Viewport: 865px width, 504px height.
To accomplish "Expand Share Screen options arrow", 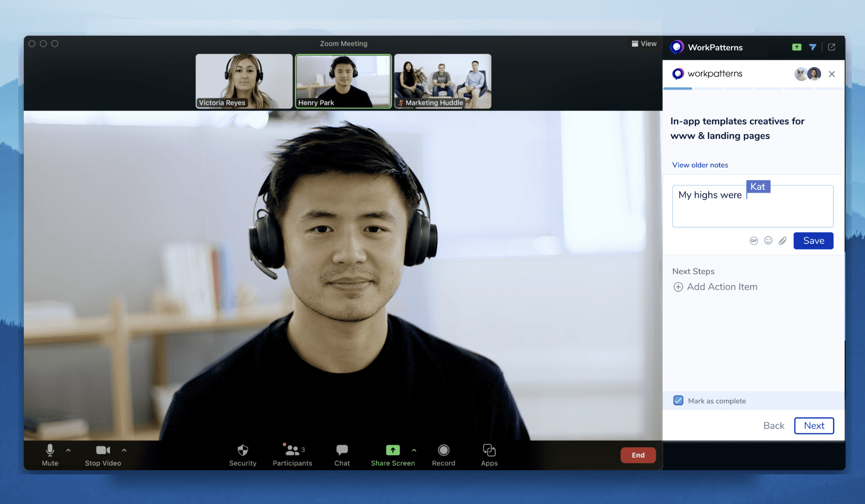I will (x=414, y=450).
